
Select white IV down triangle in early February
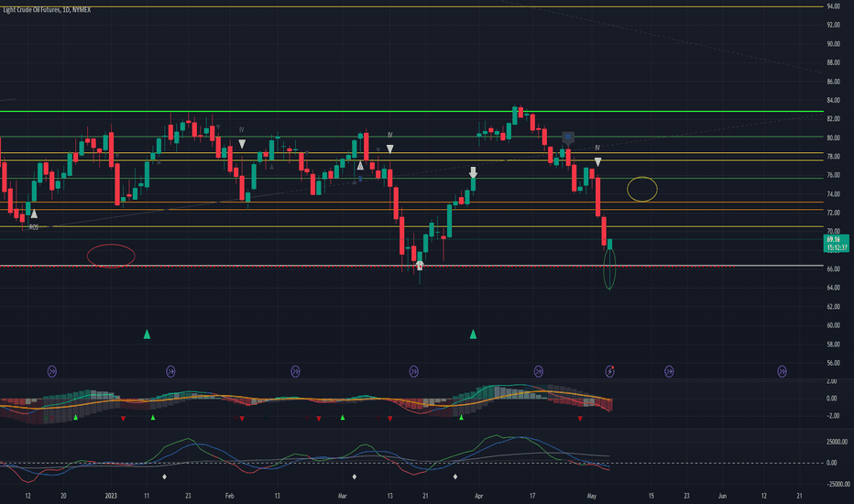point(242,144)
